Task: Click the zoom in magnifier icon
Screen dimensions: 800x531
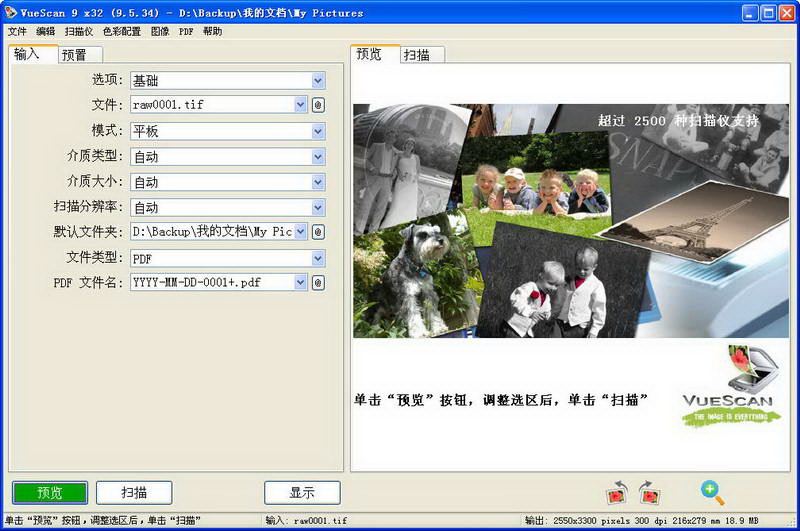Action: 712,493
